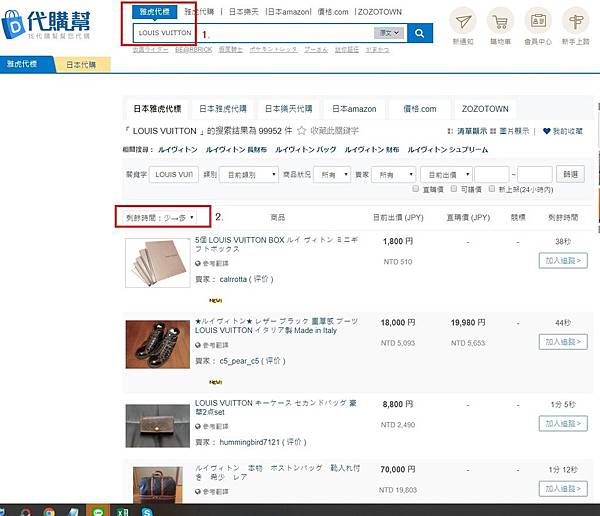Switch to list view display
600x516 pixels.
(468, 131)
